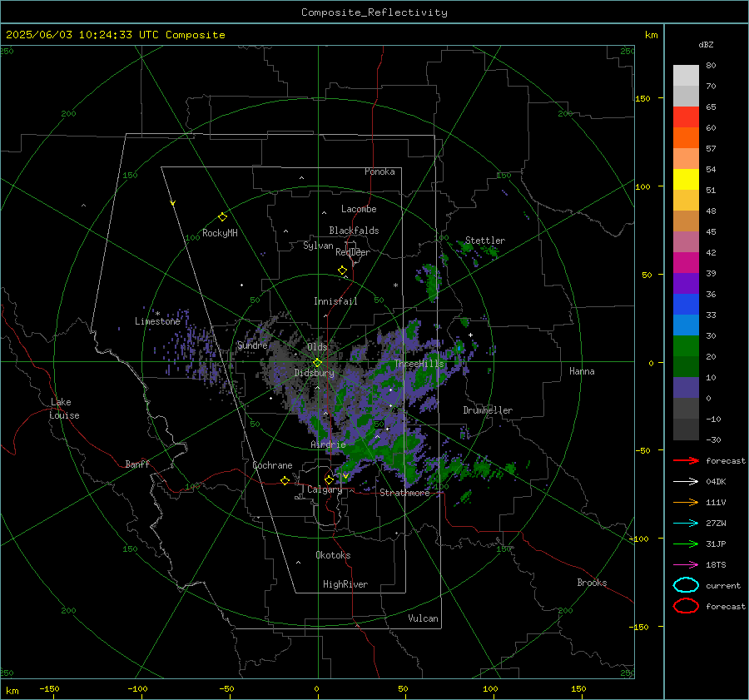Select the 18TS legend label

click(716, 565)
